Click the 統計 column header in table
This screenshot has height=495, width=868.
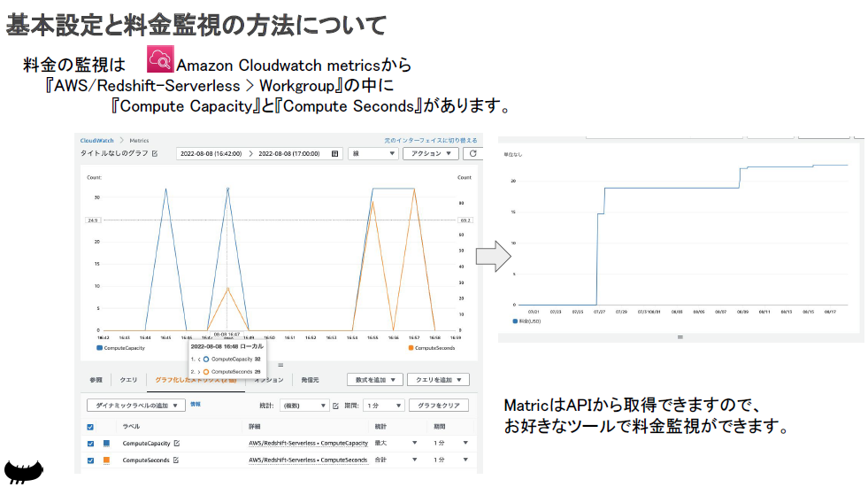coord(380,427)
